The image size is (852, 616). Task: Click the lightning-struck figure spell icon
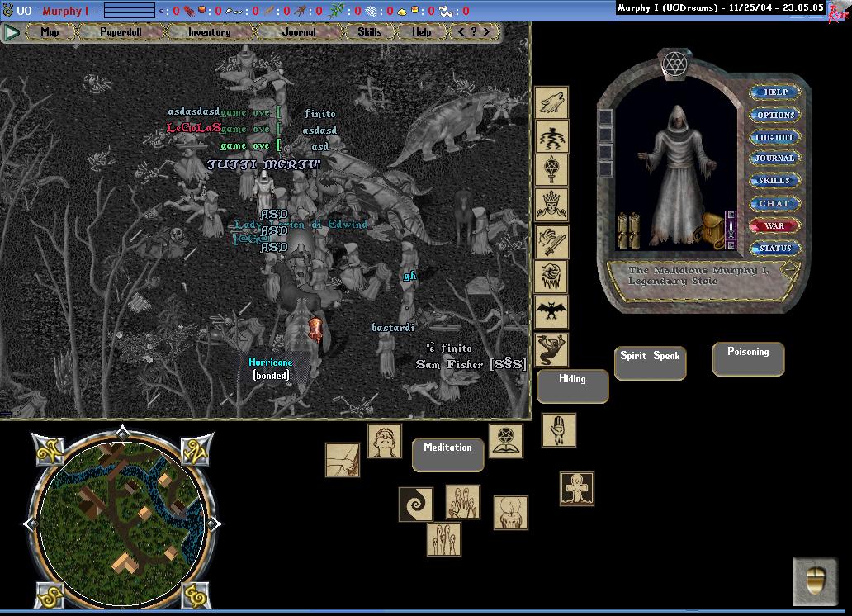[551, 137]
